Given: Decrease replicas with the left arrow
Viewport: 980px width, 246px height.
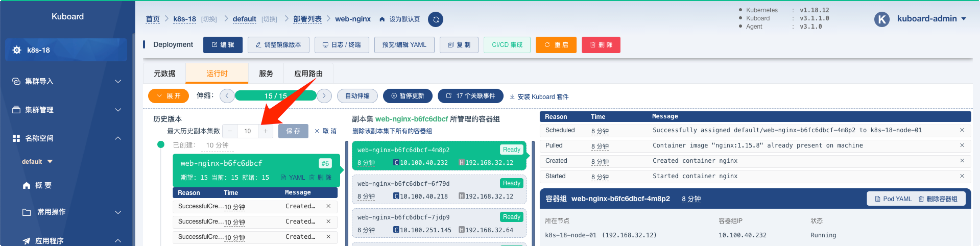Looking at the screenshot, I should click(227, 96).
